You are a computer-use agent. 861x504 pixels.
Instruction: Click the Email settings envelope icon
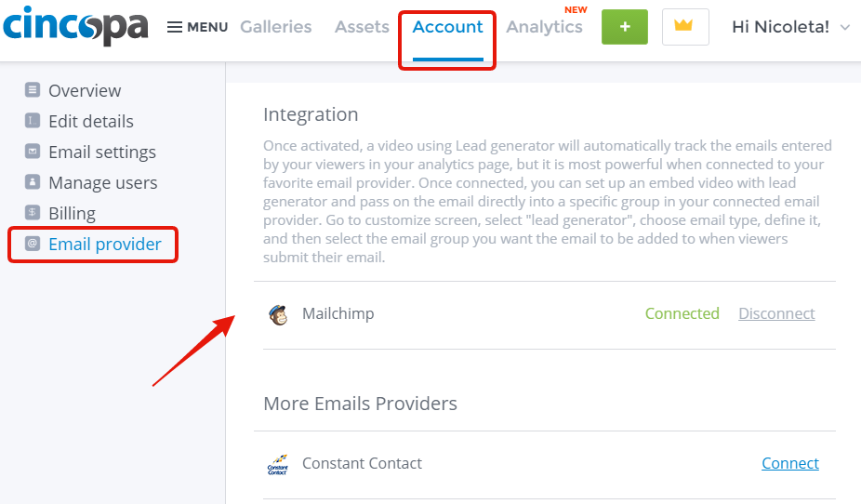tap(33, 151)
